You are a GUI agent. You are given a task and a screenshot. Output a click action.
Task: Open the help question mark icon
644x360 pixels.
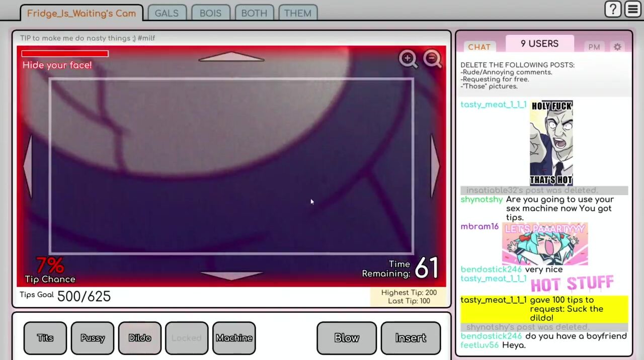613,10
